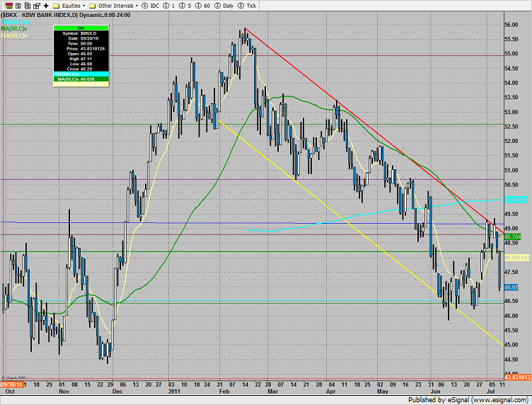Click the $BKX KBW BANK INDEX chart title
Screen dimensions: 532x405
pyautogui.click(x=66, y=15)
